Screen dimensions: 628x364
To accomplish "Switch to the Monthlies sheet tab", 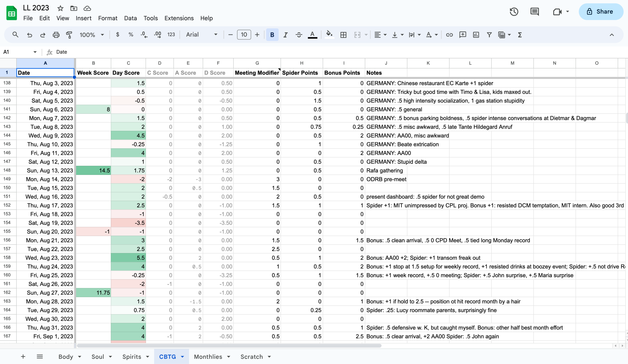I will coord(208,357).
